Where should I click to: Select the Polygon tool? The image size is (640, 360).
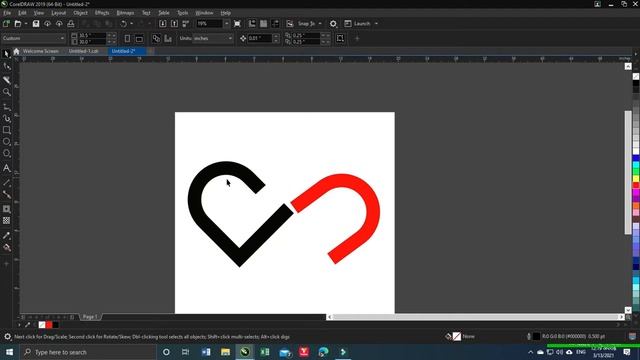(x=7, y=154)
